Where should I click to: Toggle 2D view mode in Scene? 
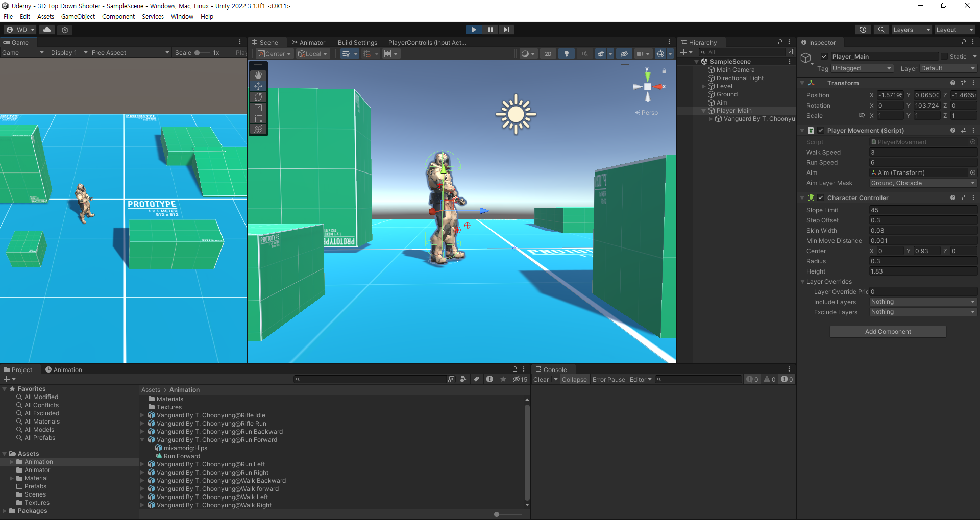[x=548, y=54]
